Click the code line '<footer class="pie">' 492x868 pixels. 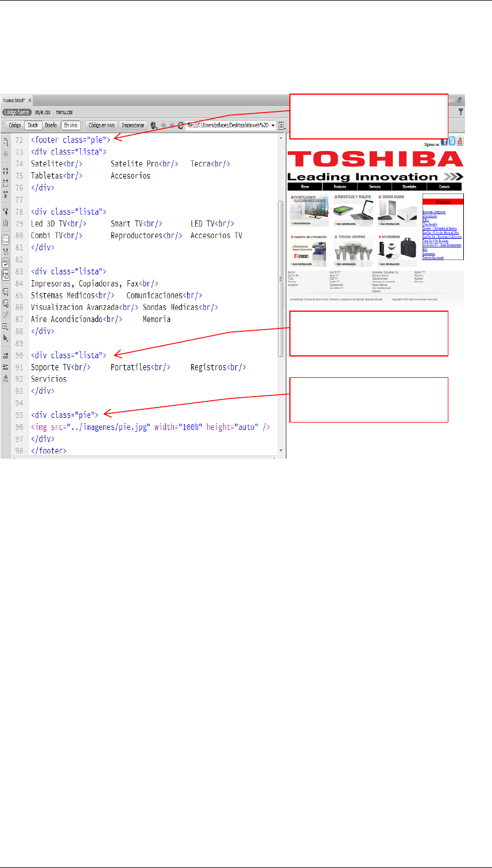tap(71, 139)
